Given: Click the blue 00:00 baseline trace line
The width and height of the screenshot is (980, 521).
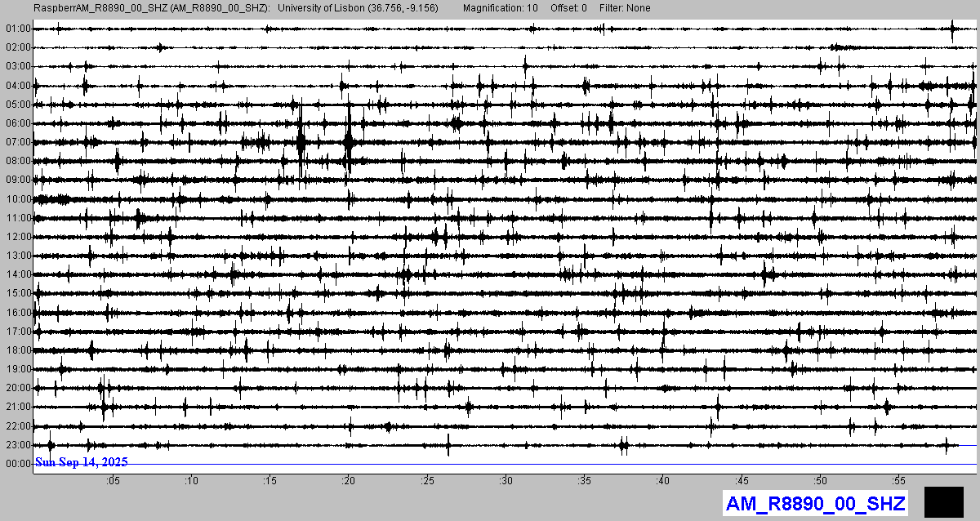Looking at the screenshot, I should pyautogui.click(x=572, y=464).
